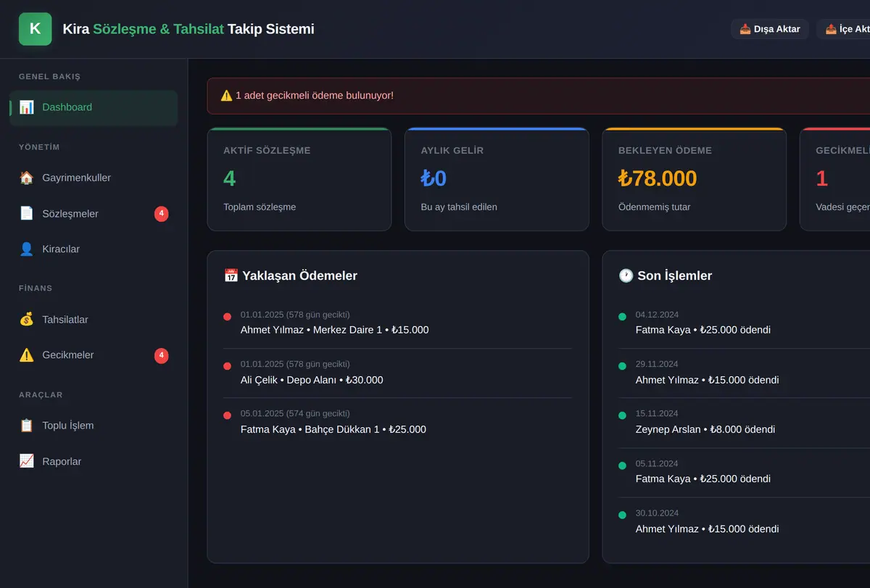Click the clock icon beside Son İşlemler
Viewport: 870px width, 588px height.
(626, 276)
